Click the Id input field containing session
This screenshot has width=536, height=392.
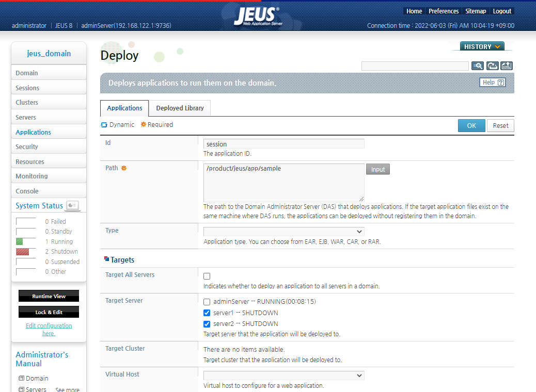tap(283, 144)
